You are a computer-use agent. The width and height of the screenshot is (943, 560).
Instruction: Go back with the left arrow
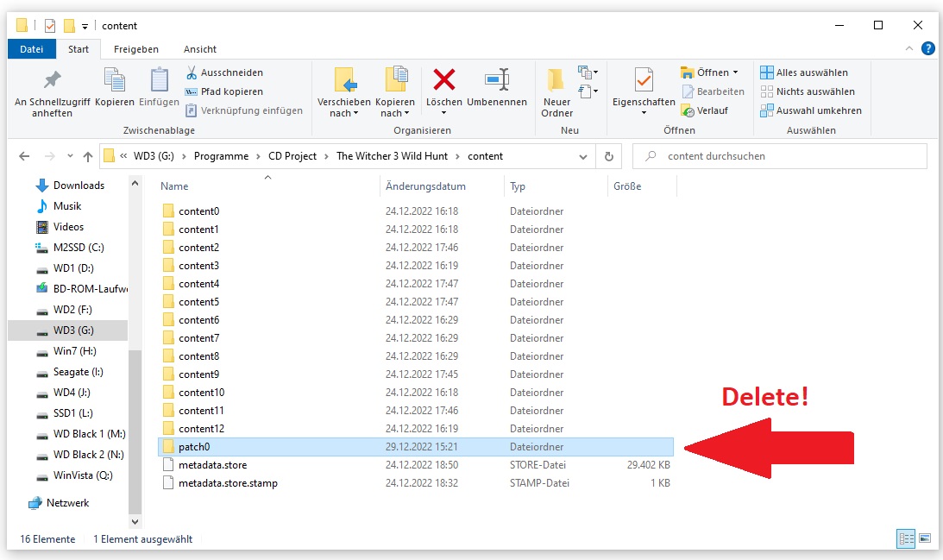click(24, 156)
